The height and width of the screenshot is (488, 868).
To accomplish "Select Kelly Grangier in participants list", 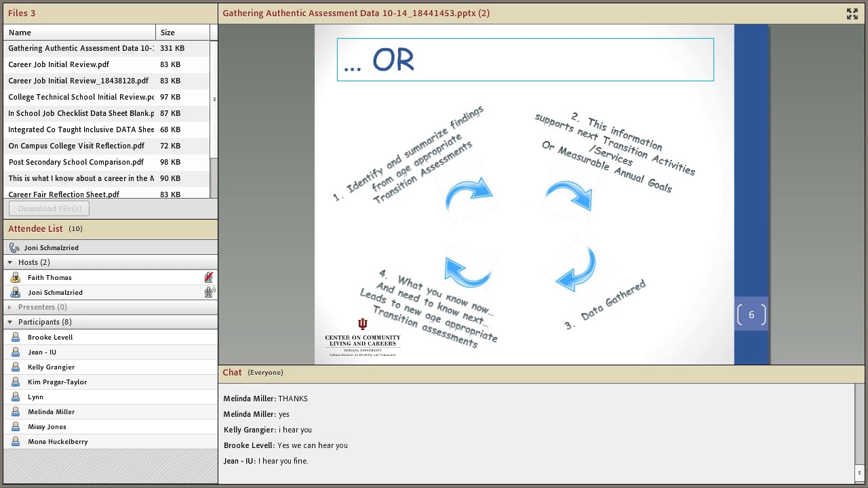I will pos(110,367).
